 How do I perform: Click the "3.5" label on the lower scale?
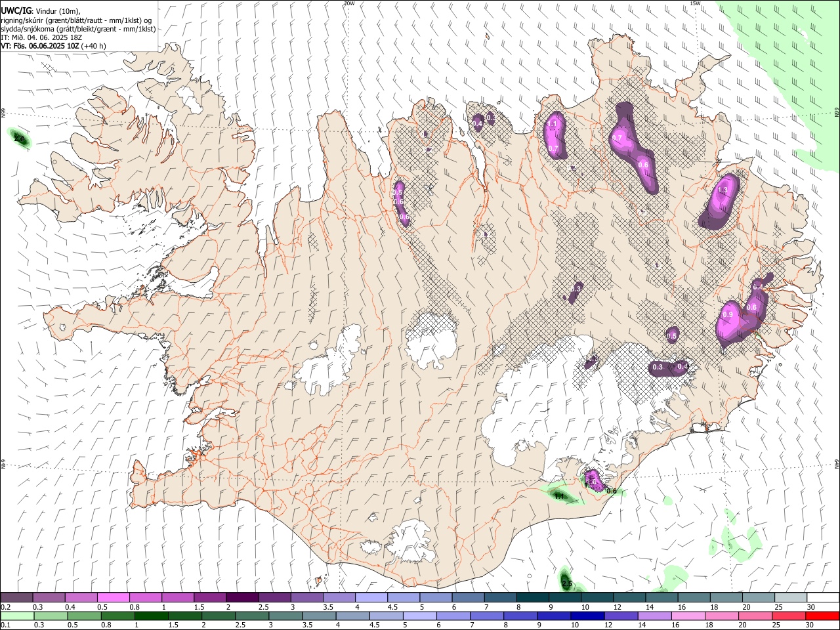click(x=307, y=625)
